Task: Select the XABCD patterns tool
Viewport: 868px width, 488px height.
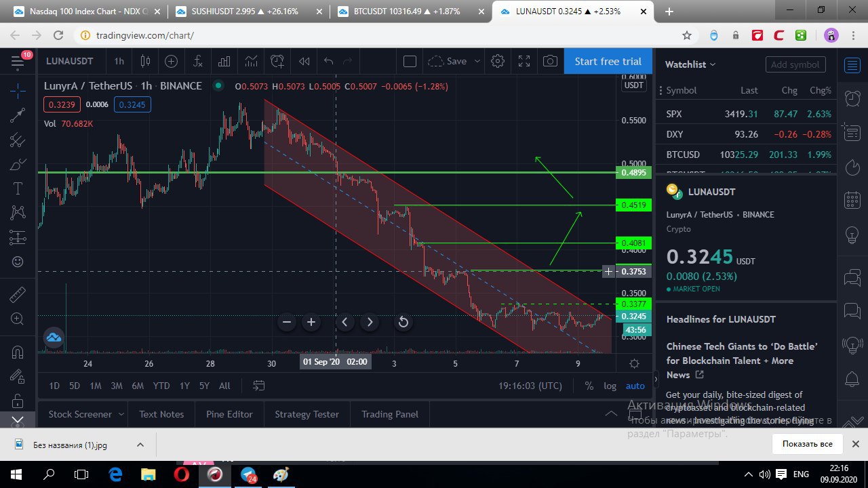Action: tap(18, 213)
